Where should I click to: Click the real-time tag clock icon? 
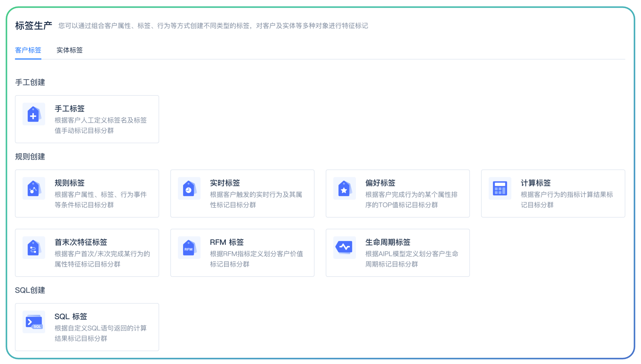tap(189, 189)
